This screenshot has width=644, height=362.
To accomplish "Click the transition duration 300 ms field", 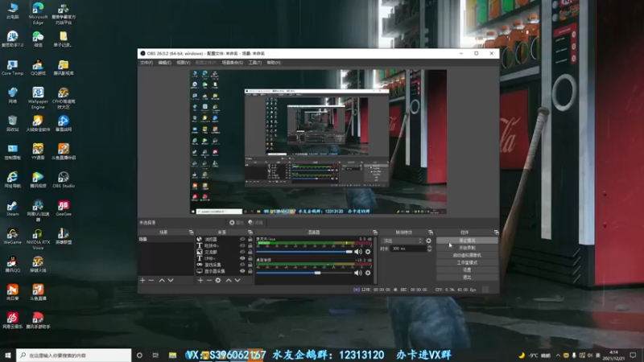I will (407, 249).
